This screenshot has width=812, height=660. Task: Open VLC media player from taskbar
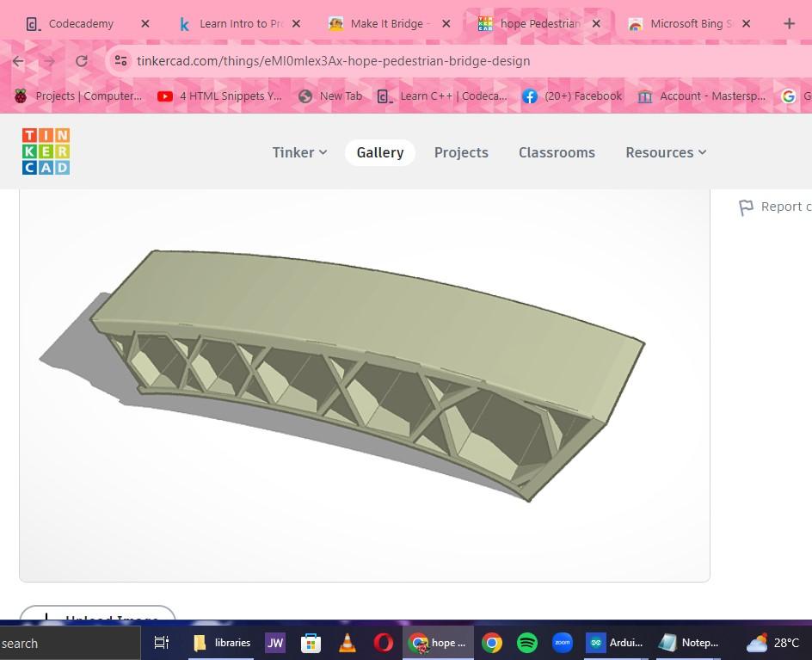(x=347, y=643)
